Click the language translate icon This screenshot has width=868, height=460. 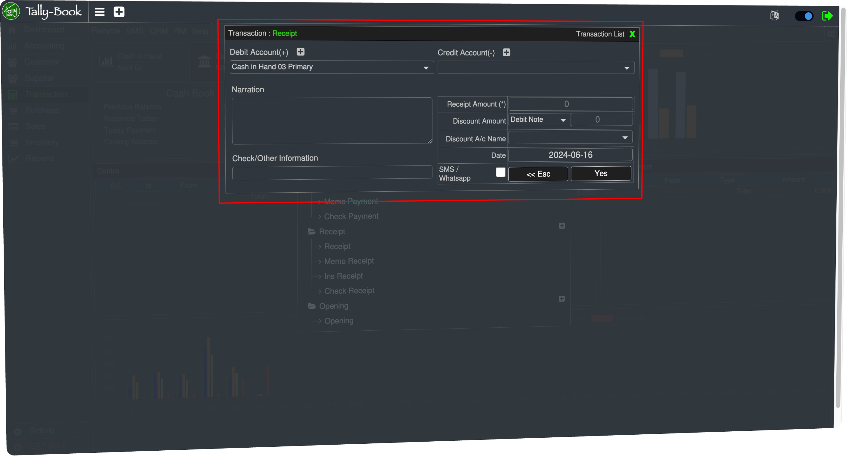point(774,15)
